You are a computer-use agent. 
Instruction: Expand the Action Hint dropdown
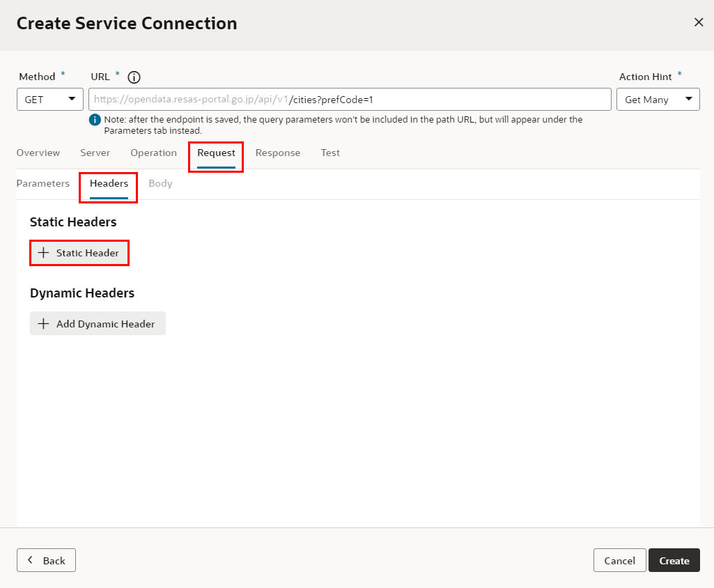(658, 100)
